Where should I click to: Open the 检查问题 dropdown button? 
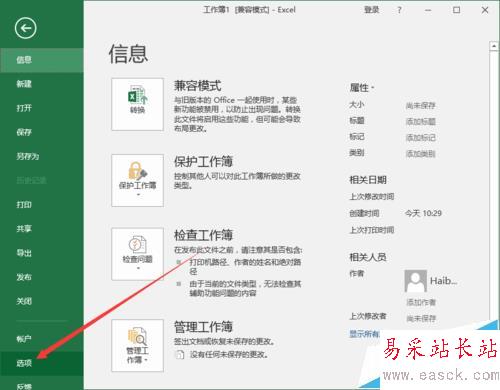[x=137, y=254]
